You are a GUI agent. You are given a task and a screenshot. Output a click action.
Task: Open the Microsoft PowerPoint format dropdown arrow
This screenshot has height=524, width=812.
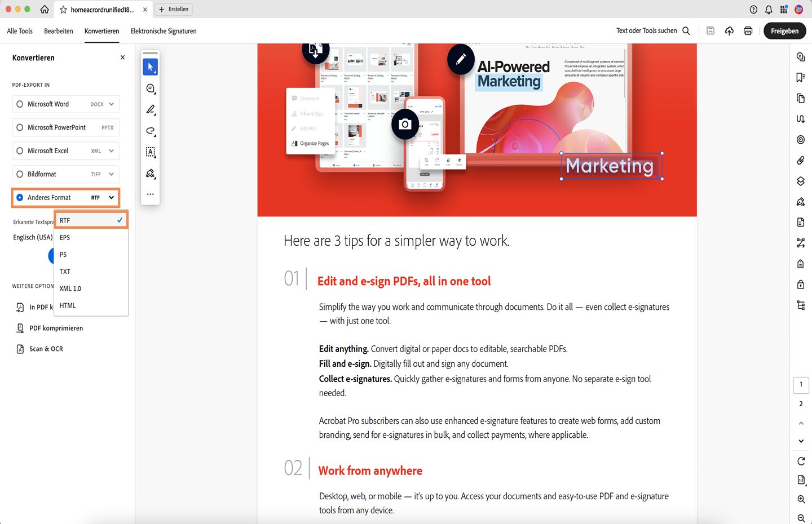pyautogui.click(x=111, y=127)
